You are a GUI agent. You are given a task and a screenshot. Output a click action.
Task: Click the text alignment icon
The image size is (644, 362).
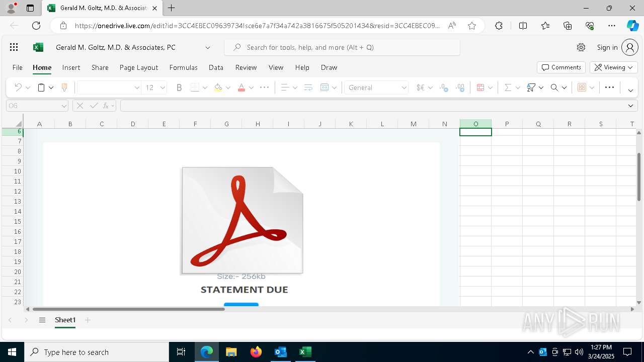pos(285,87)
